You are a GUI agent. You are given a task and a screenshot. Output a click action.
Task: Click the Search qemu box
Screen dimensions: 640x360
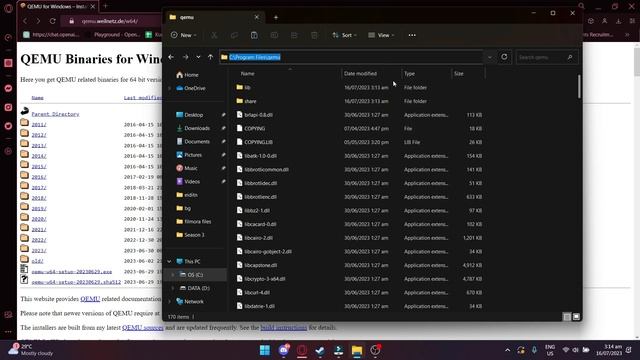[x=546, y=57]
